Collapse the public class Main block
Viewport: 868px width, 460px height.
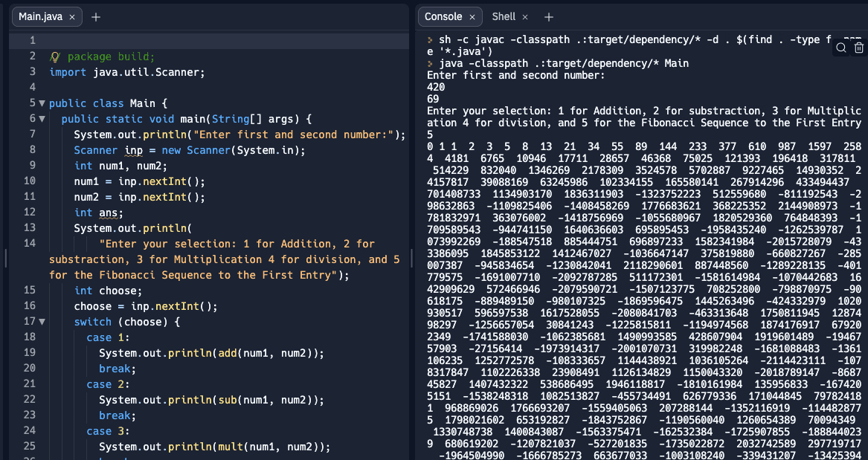click(42, 103)
